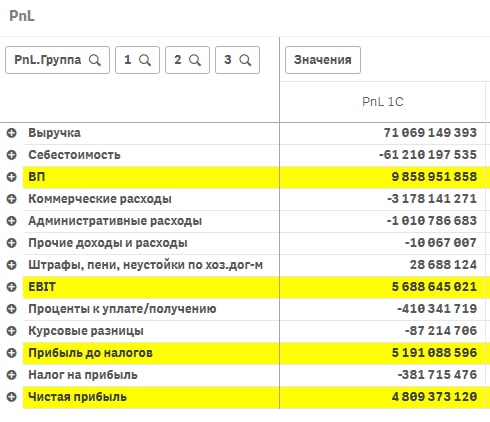Click the Значения button
The image size is (490, 422).
(323, 60)
